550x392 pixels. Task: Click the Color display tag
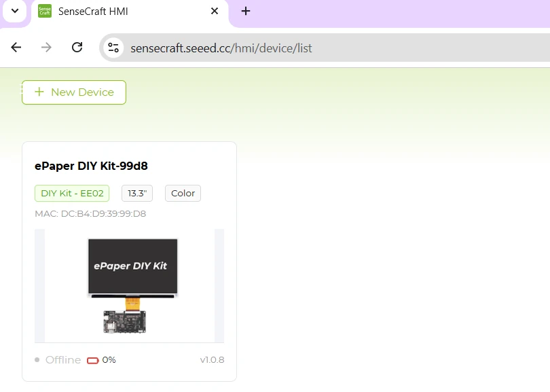(183, 194)
